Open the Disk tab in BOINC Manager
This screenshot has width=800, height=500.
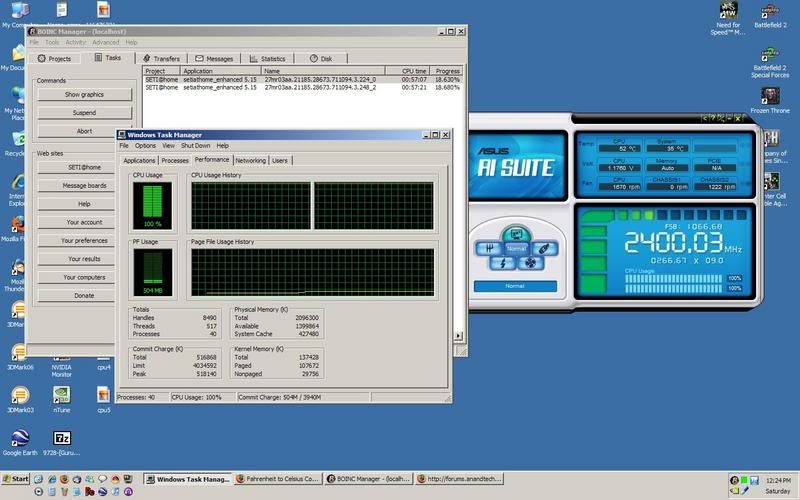[321, 59]
